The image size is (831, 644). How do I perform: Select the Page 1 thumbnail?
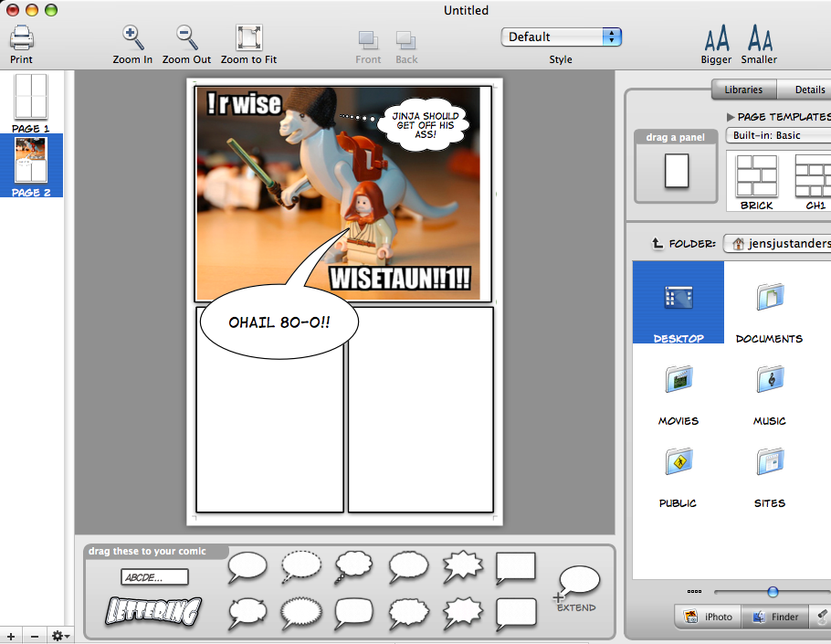(x=31, y=97)
